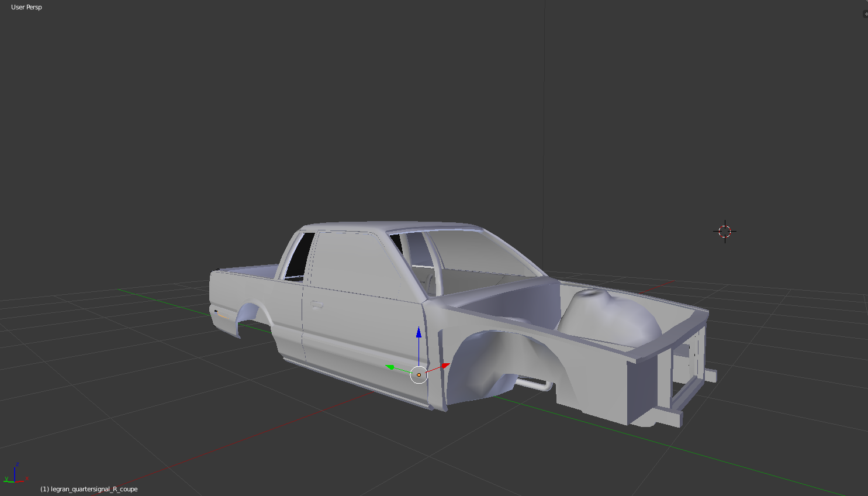Click the green Y-axis manipulator arrow
Viewport: 868px width, 496px height.
[390, 367]
